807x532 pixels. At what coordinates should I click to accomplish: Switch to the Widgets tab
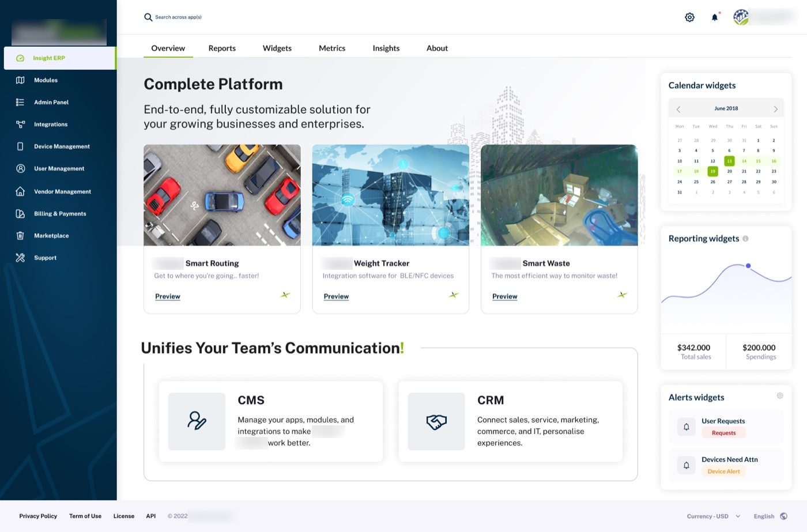(x=277, y=48)
